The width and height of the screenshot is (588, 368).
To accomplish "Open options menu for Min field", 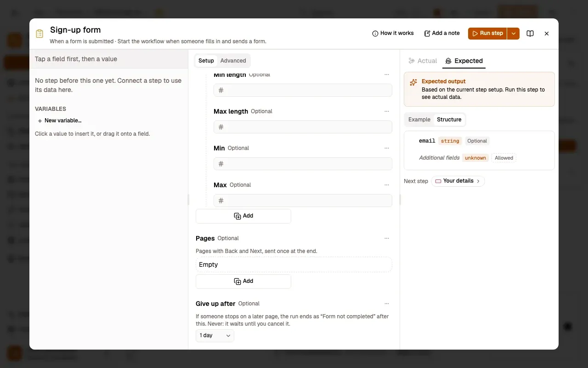I will tap(387, 148).
